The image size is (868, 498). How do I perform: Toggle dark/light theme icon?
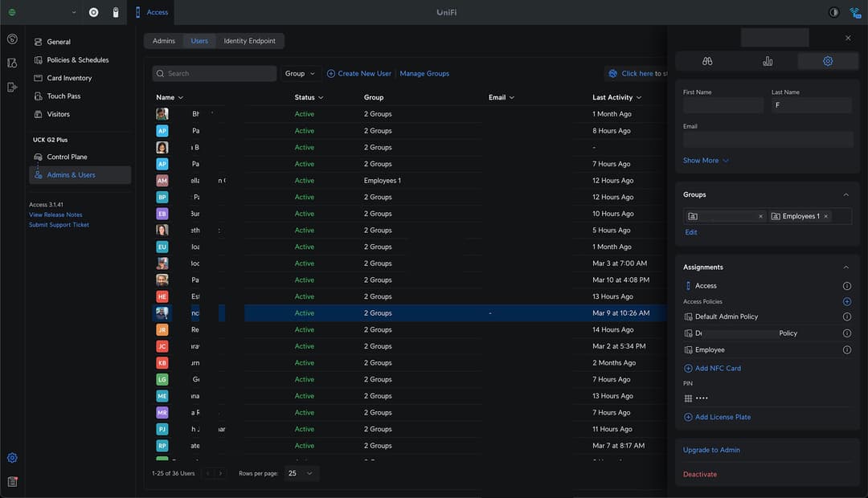(833, 12)
